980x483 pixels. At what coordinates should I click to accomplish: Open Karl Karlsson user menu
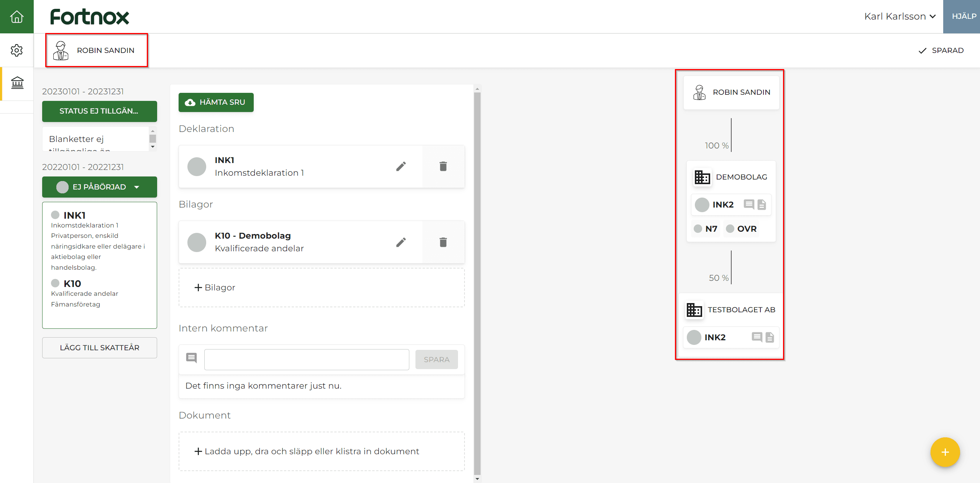click(x=900, y=16)
